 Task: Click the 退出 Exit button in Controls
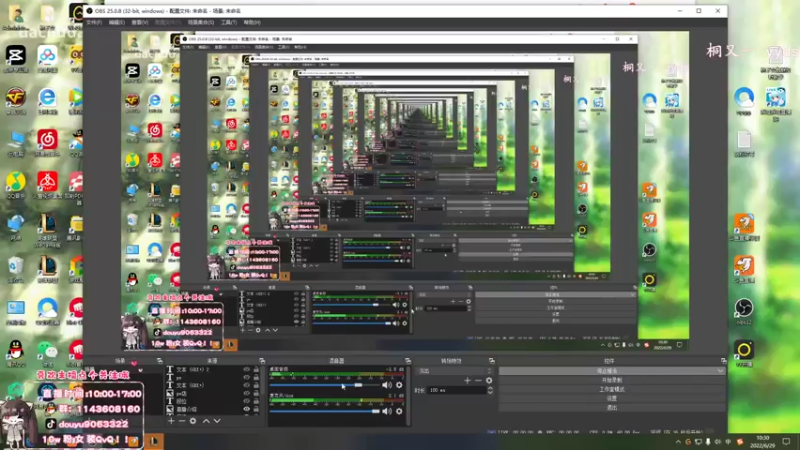[612, 408]
